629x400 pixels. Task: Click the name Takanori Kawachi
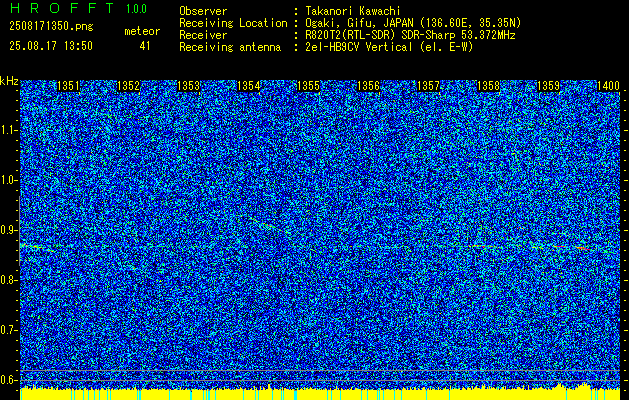tap(352, 11)
